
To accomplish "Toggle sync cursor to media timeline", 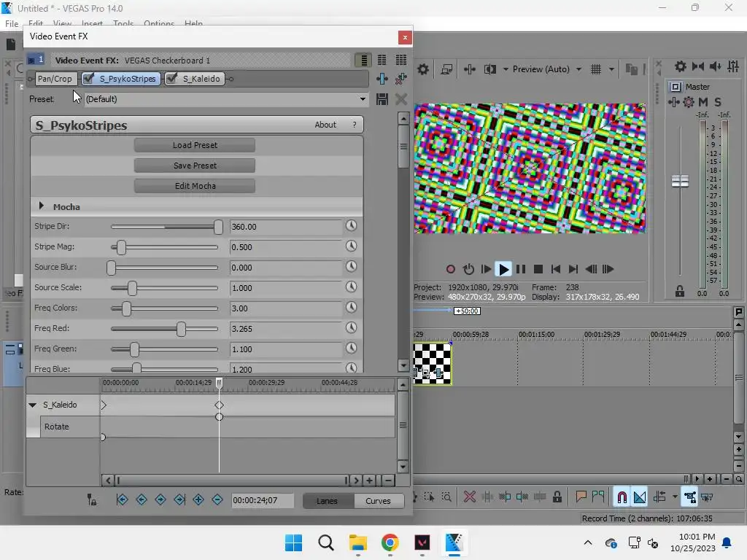I will pyautogui.click(x=92, y=500).
